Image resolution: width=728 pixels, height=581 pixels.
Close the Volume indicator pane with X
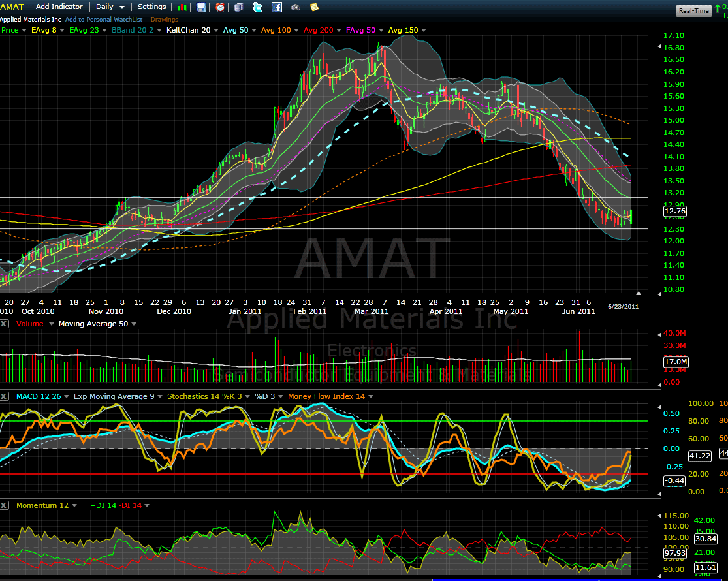click(4, 324)
